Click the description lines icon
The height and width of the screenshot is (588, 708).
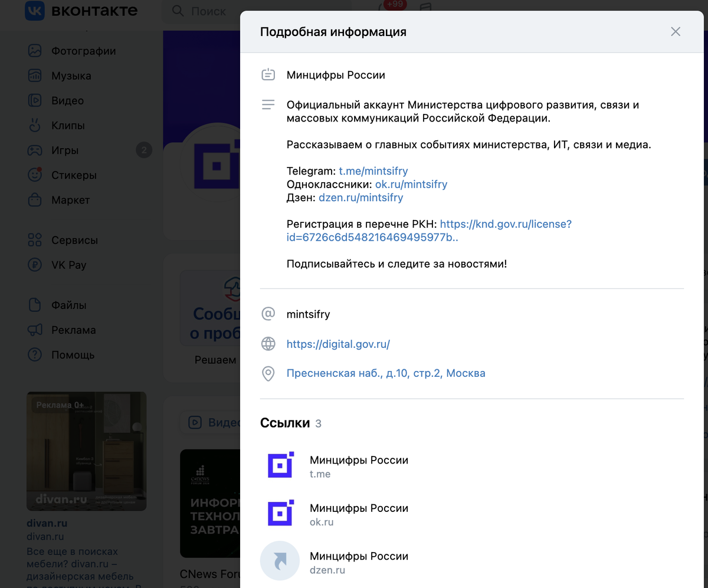pyautogui.click(x=268, y=105)
